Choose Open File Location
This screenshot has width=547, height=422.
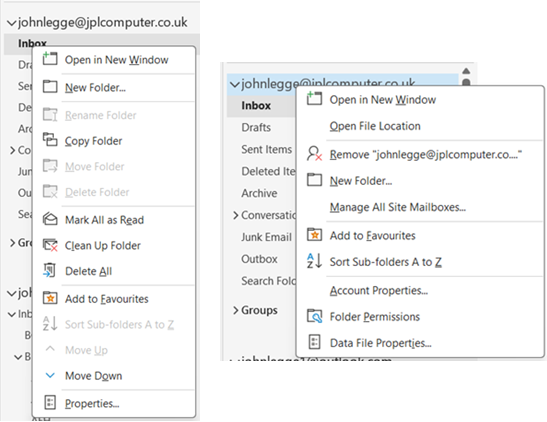coord(420,126)
